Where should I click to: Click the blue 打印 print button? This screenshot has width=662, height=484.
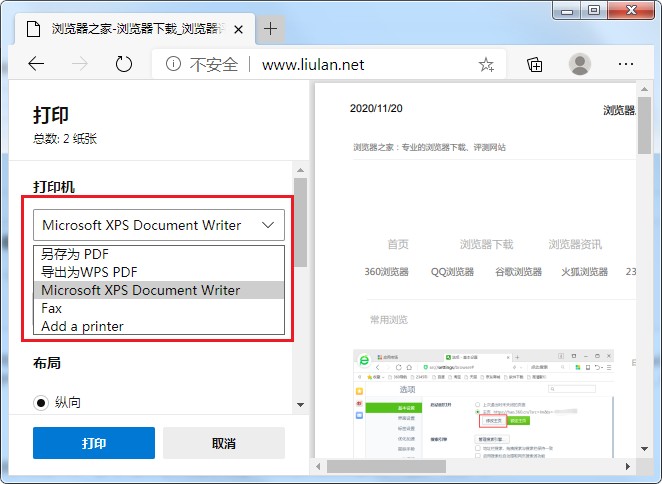(94, 443)
